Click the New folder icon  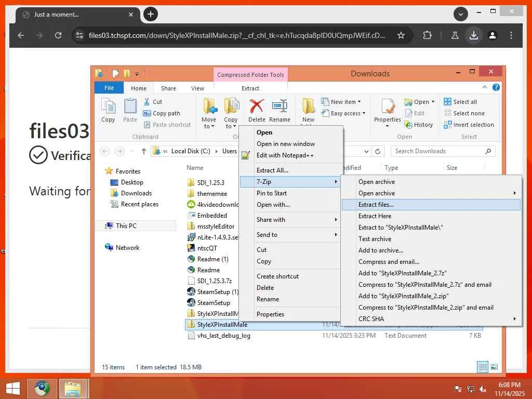(x=309, y=106)
